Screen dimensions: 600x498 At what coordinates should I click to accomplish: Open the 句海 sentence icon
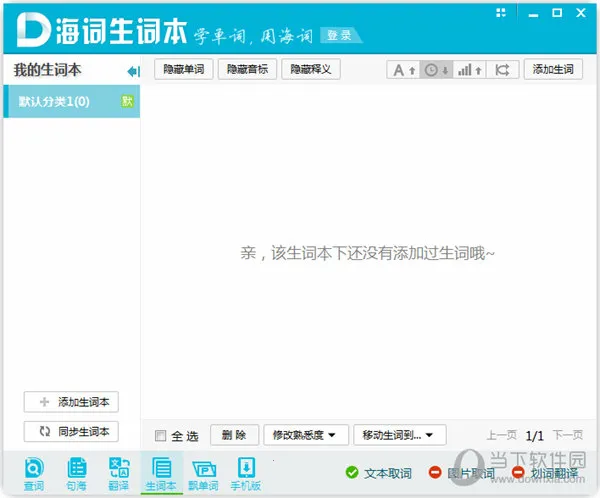[76, 472]
